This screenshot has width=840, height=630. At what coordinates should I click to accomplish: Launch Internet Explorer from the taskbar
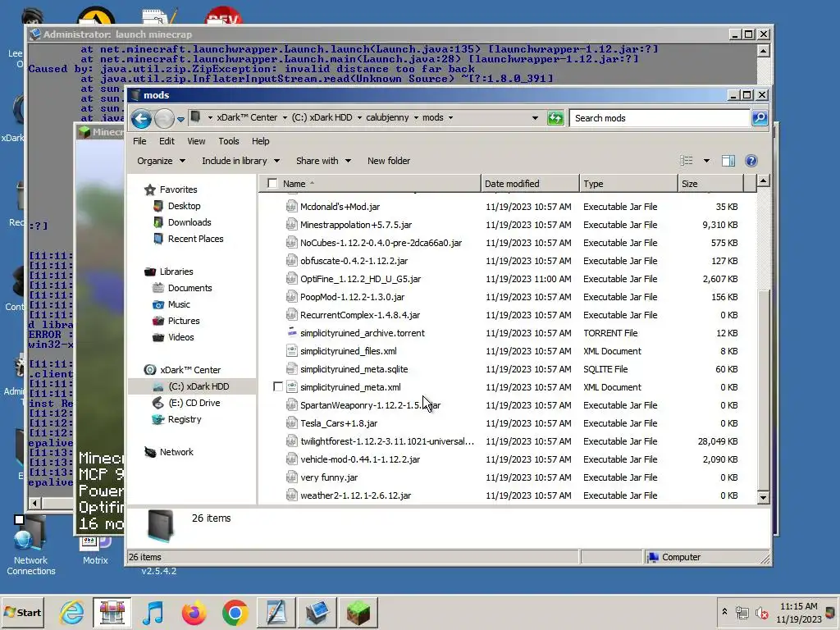71,612
